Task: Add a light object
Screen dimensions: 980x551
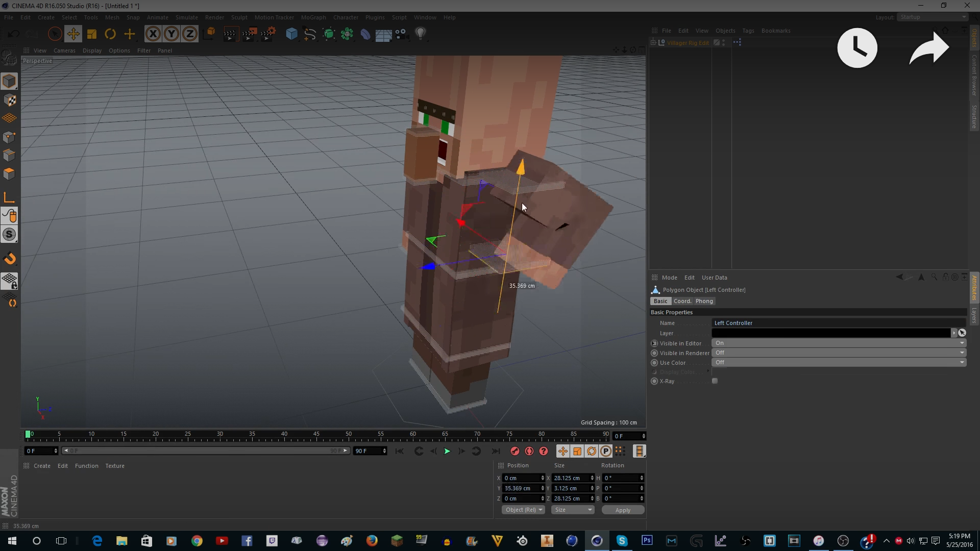Action: [x=421, y=34]
